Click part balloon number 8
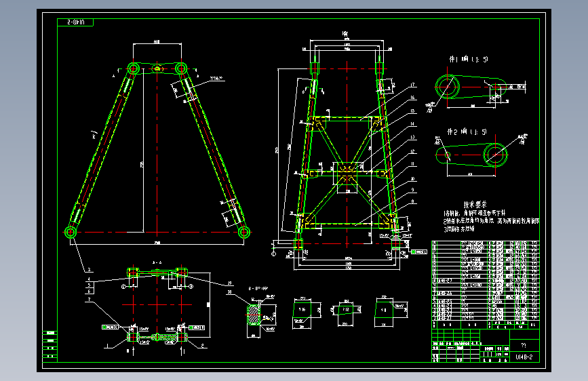This screenshot has height=381, width=588. [412, 201]
